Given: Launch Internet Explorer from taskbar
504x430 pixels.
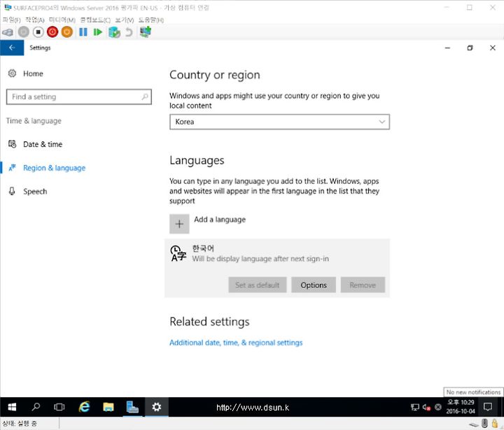Looking at the screenshot, I should (x=84, y=407).
